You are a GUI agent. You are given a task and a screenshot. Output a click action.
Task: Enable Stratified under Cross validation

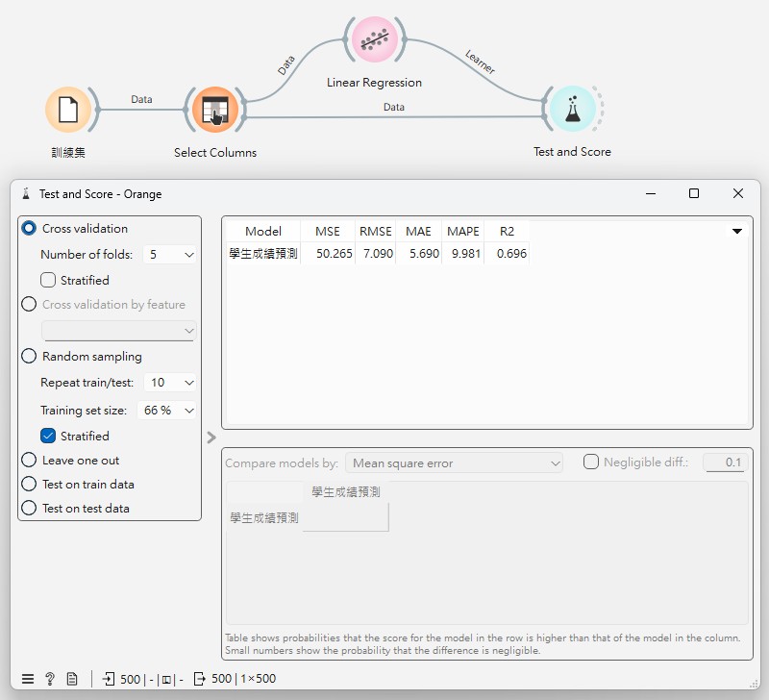[49, 281]
